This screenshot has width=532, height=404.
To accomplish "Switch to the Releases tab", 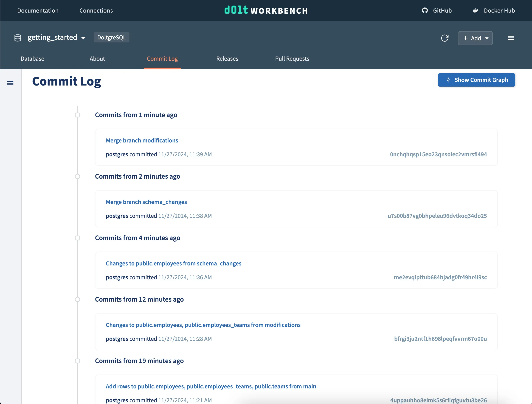I will pos(227,58).
